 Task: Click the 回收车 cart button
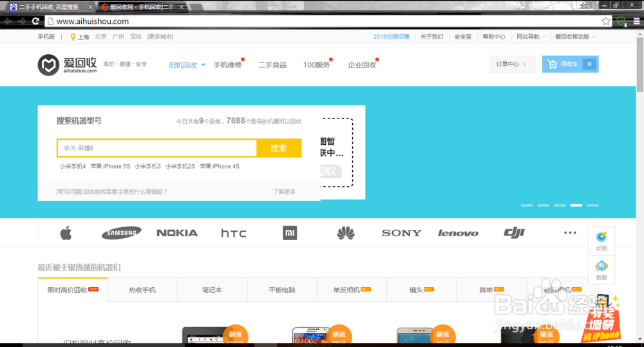(570, 64)
